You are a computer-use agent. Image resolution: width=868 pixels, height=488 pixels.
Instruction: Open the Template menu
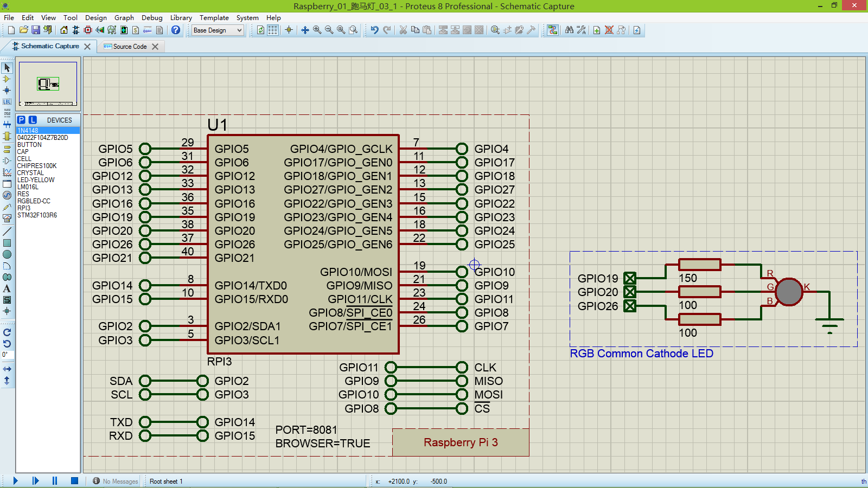214,17
